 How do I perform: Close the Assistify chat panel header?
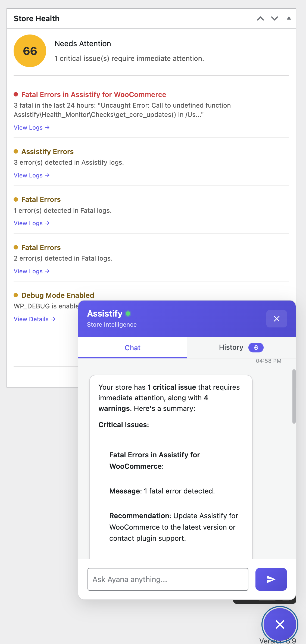click(276, 319)
